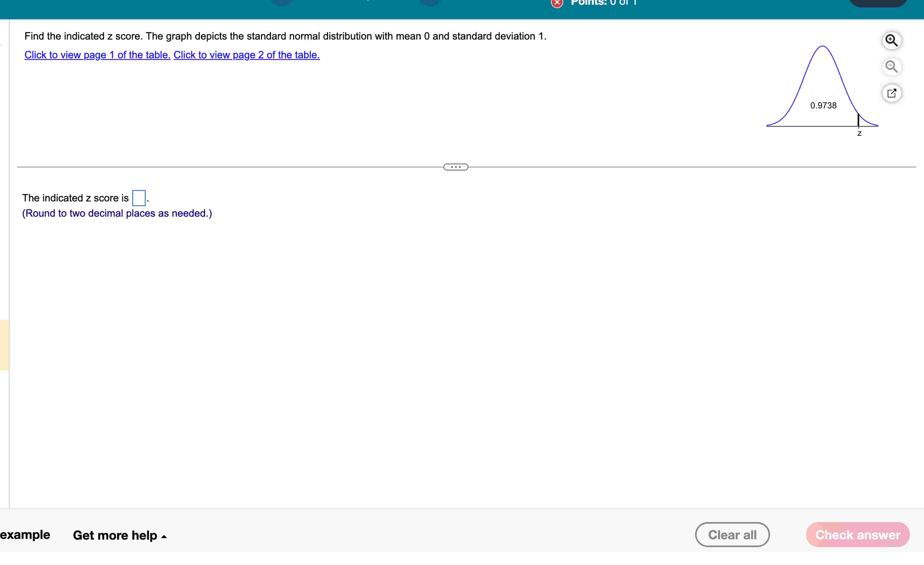Click the yellow highlighted bar on left edge

[x=4, y=345]
